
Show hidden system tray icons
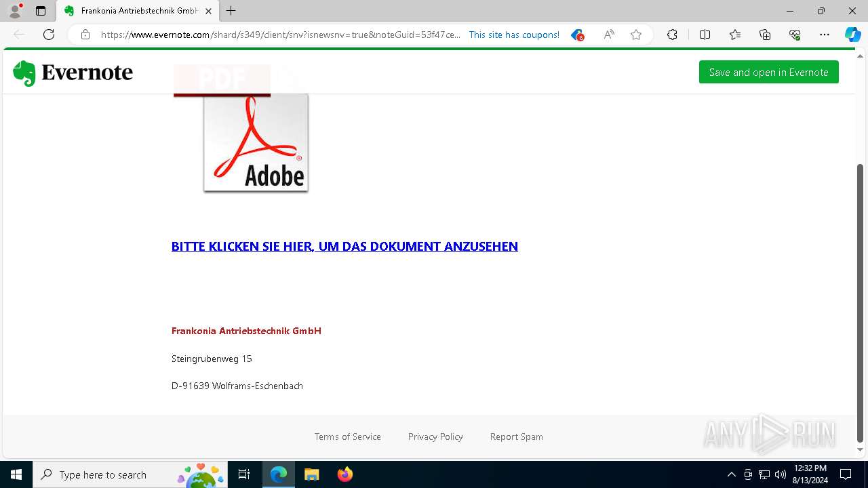pos(732,474)
